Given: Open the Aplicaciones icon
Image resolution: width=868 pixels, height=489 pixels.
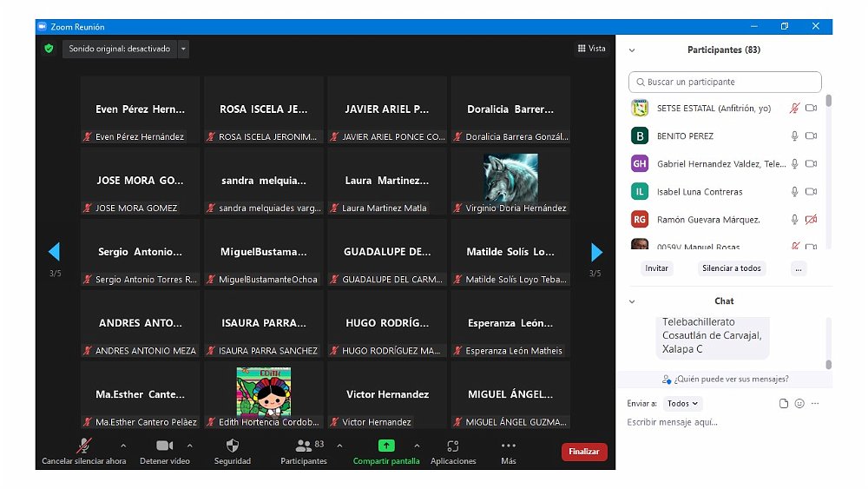Looking at the screenshot, I should coord(452,446).
